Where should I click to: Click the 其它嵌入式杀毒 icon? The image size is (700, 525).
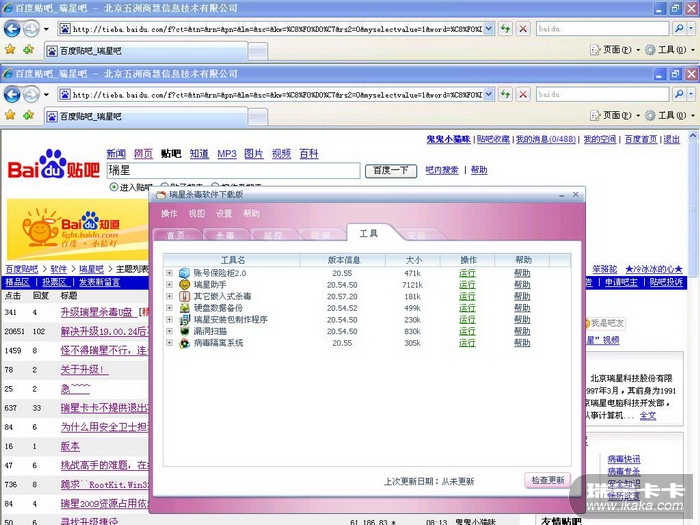tap(184, 296)
